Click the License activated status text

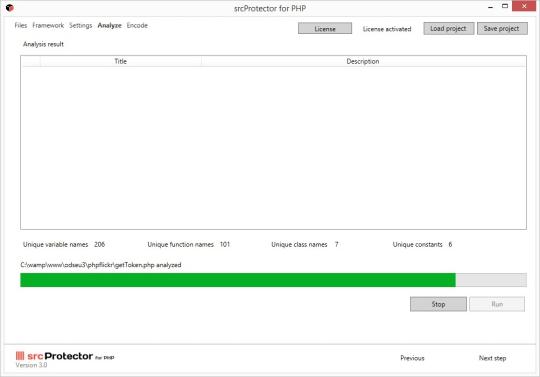tap(387, 29)
